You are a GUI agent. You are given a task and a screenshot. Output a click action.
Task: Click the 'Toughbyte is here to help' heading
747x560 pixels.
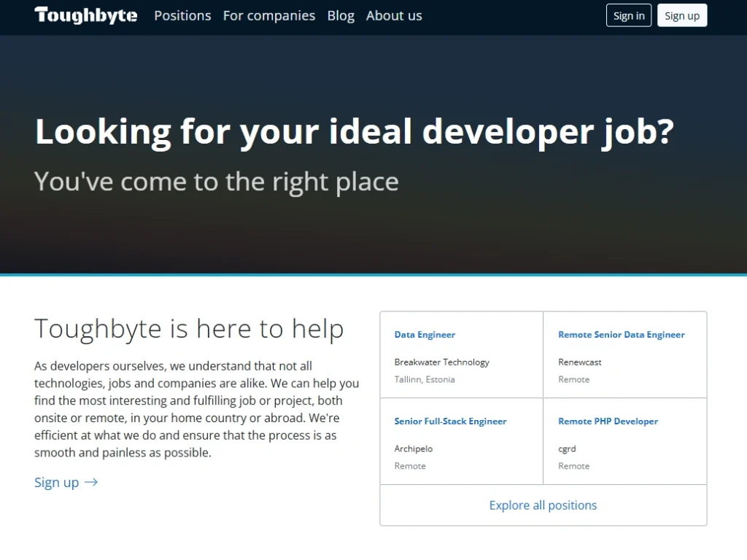189,329
